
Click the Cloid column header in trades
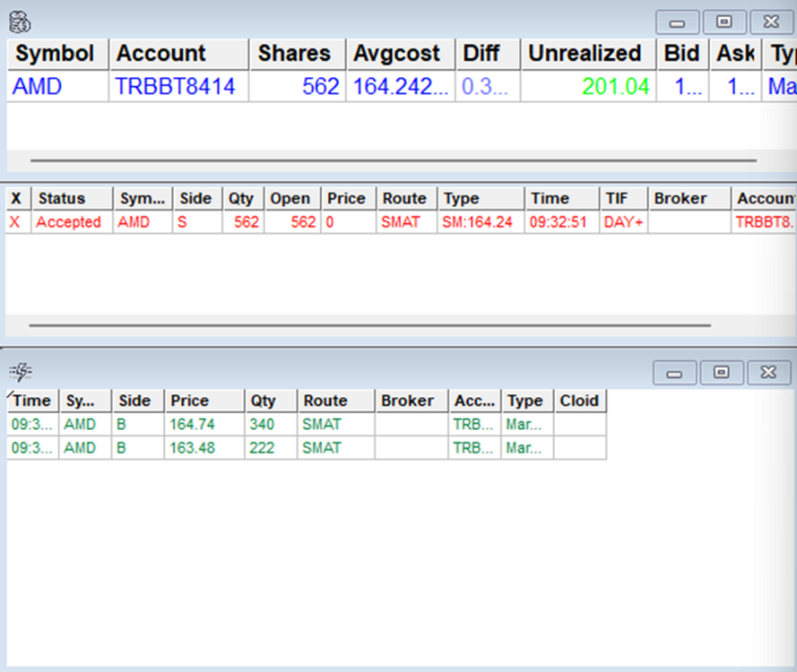579,401
